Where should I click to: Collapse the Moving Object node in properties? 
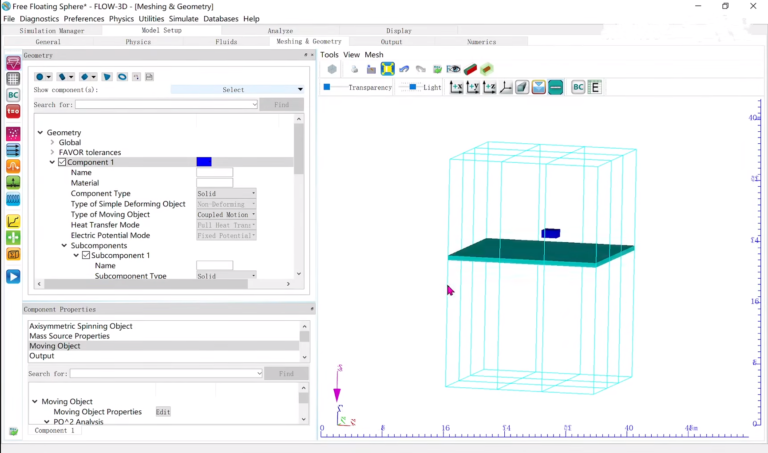click(x=35, y=401)
